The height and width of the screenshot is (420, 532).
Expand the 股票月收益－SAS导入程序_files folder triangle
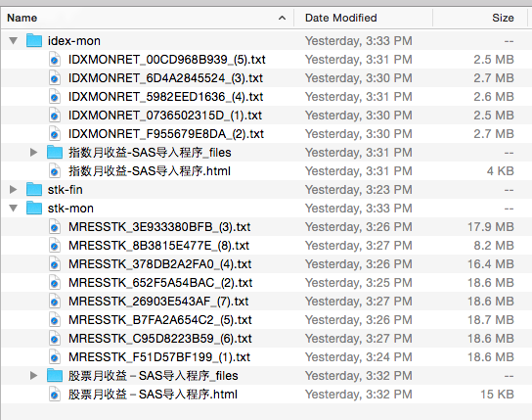[33, 376]
